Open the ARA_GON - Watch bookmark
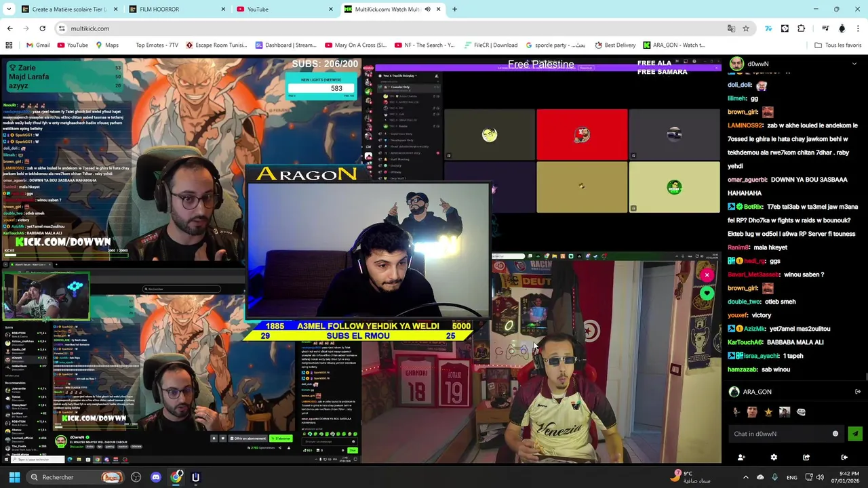Viewport: 868px width, 488px height. (x=674, y=45)
